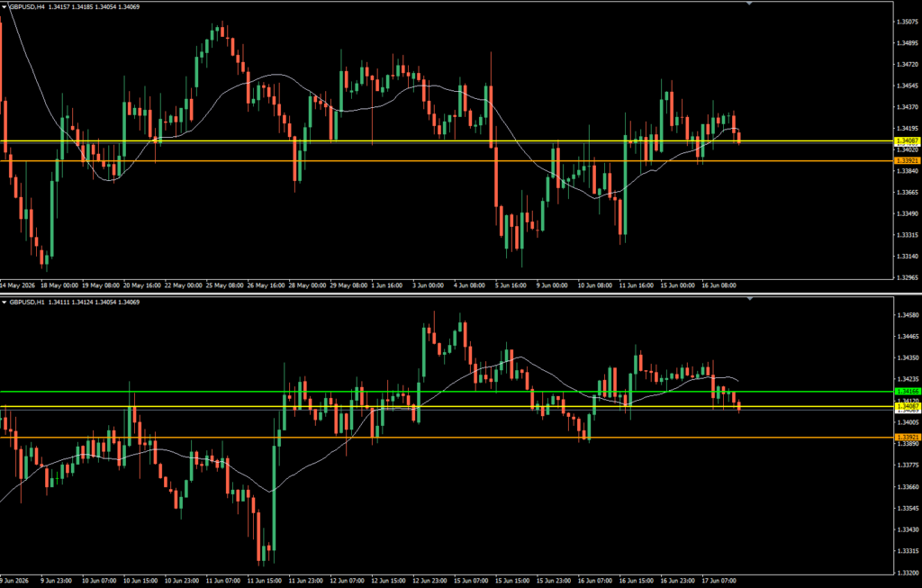Select the yellow 1.34087 label on H1 chart
The image size is (922, 588).
pos(908,406)
